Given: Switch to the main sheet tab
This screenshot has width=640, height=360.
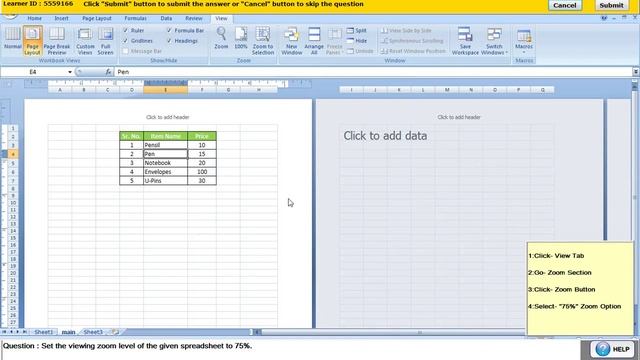Looking at the screenshot, I should pos(68,332).
